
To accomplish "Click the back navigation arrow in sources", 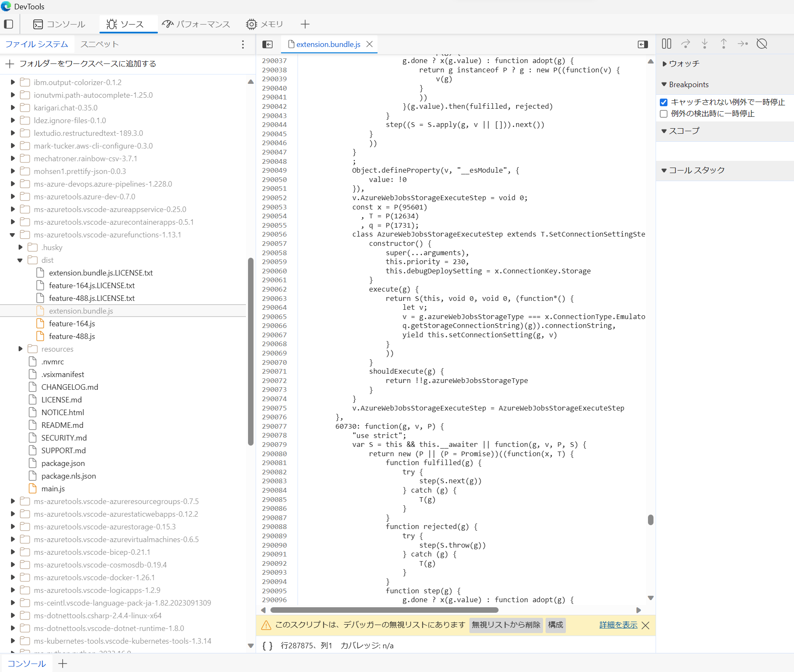I will [267, 44].
